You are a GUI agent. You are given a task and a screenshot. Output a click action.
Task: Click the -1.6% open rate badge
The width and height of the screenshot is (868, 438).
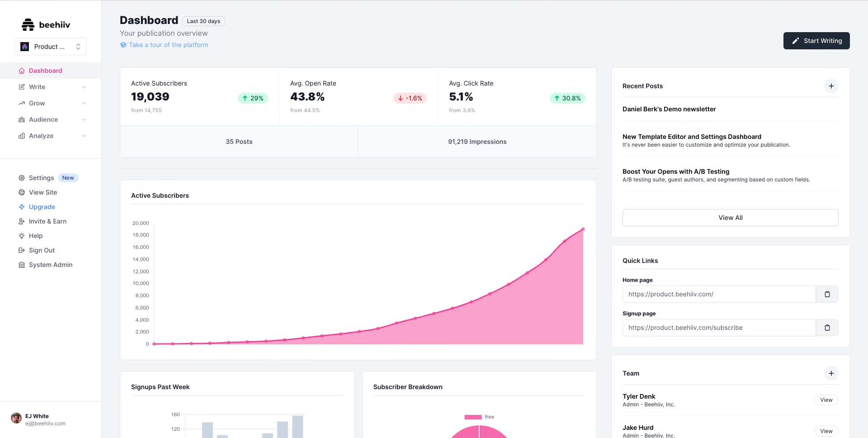(x=410, y=98)
